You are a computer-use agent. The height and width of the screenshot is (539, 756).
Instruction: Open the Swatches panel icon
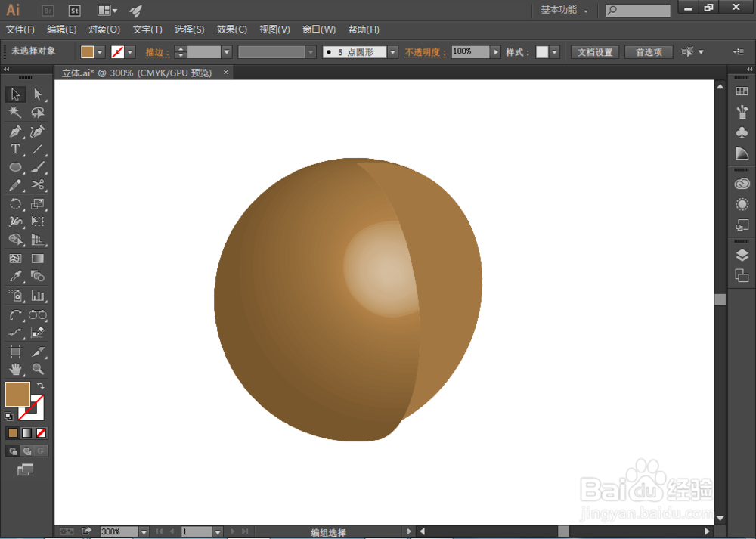pos(742,91)
